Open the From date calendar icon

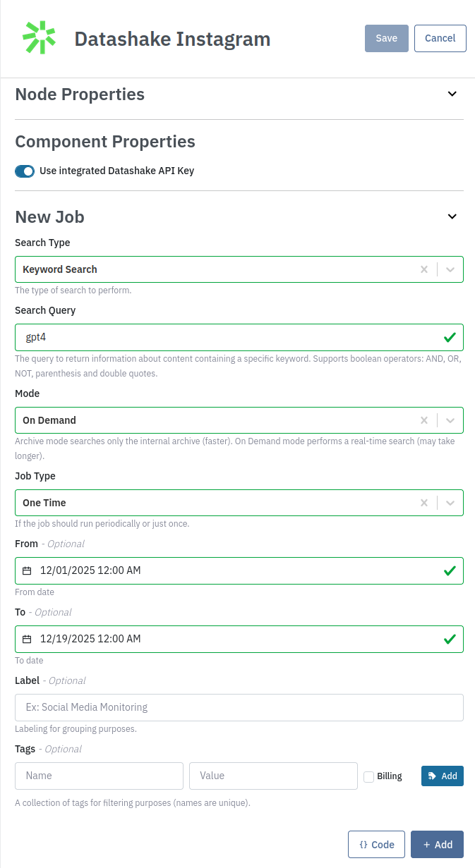27,570
